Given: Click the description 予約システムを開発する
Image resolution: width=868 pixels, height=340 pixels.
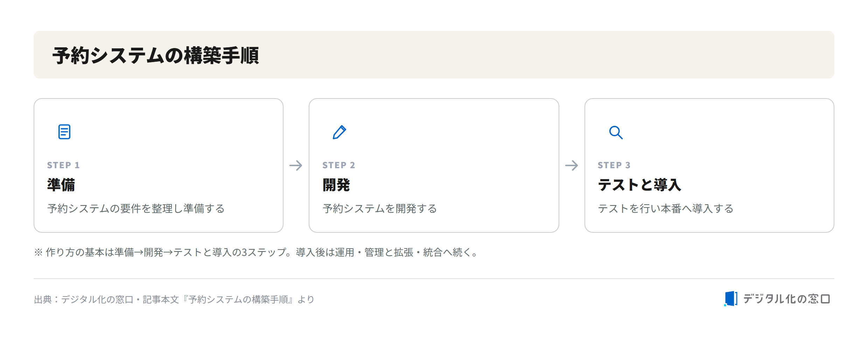Looking at the screenshot, I should [380, 209].
